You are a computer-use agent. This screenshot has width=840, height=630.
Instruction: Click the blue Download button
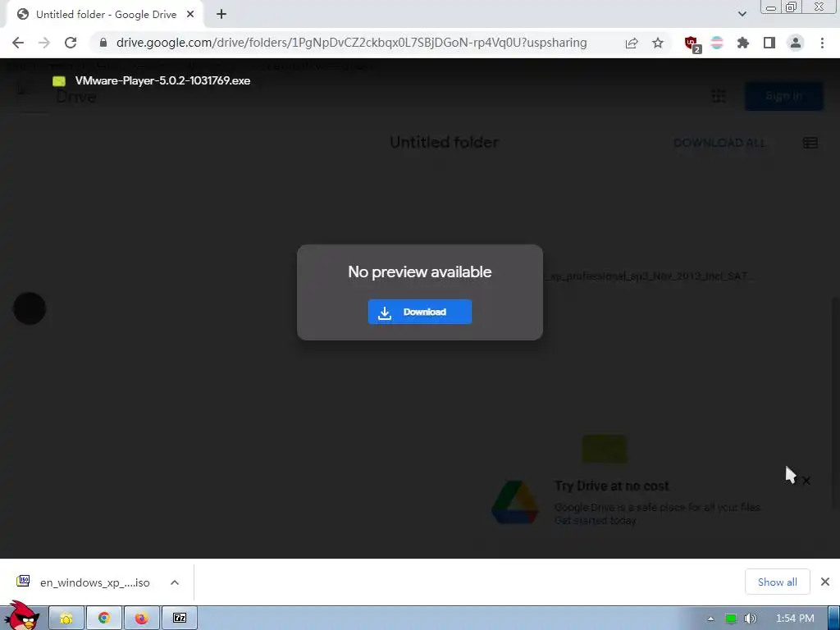419,312
